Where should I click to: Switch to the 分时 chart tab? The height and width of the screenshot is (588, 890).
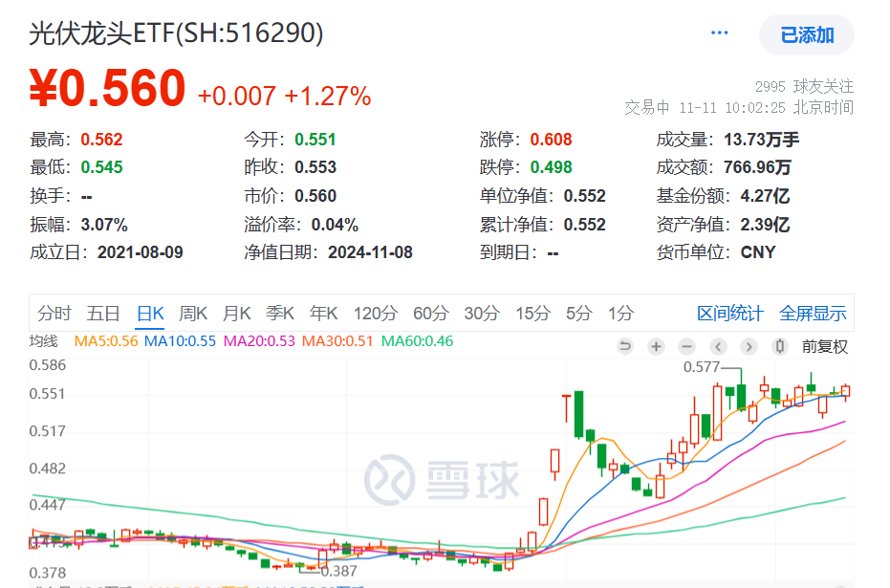54,314
